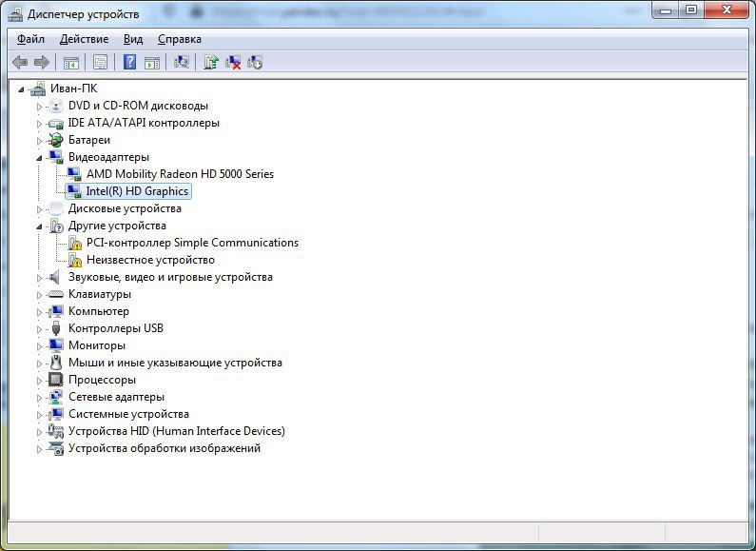Screen dimensions: 756x551
Task: Expand DVD и CD-ROM дисководы
Action: pos(40,107)
